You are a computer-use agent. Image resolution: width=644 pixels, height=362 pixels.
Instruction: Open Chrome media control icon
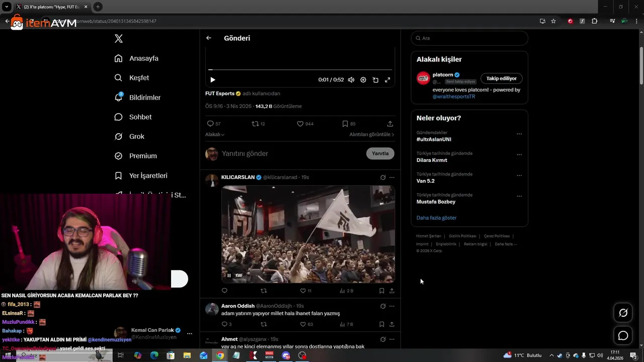(612, 21)
